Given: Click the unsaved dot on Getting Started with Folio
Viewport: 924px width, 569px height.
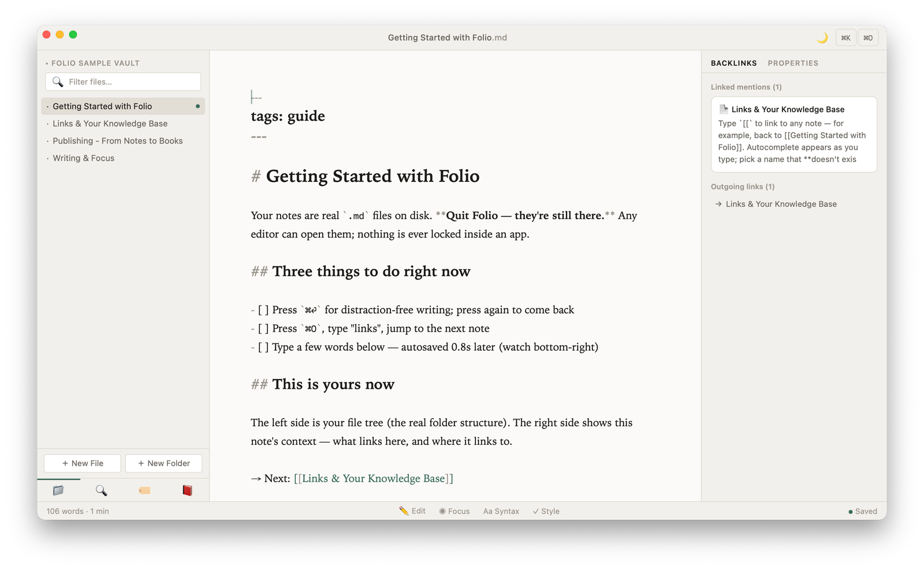Looking at the screenshot, I should pos(198,106).
